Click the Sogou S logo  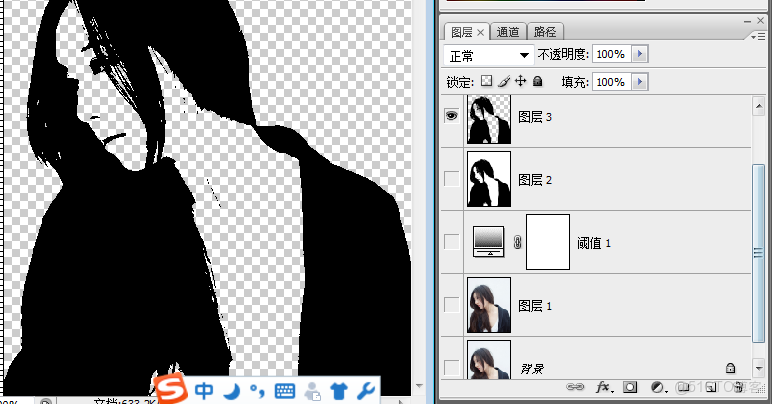pyautogui.click(x=171, y=389)
